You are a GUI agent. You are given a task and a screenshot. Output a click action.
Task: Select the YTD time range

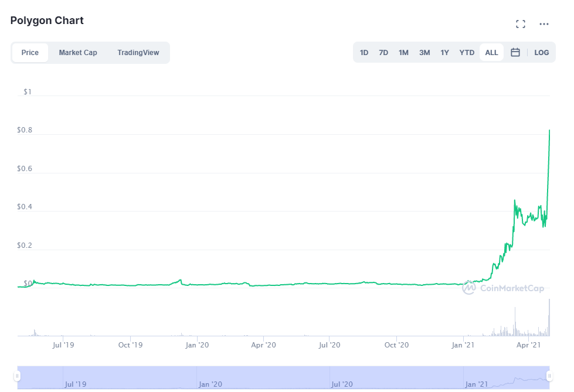pyautogui.click(x=467, y=52)
